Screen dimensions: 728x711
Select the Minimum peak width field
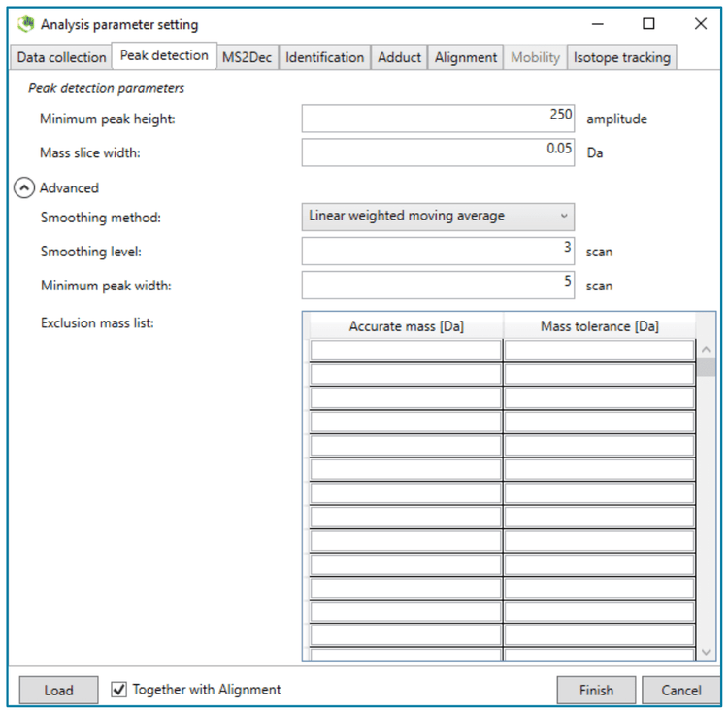point(438,286)
